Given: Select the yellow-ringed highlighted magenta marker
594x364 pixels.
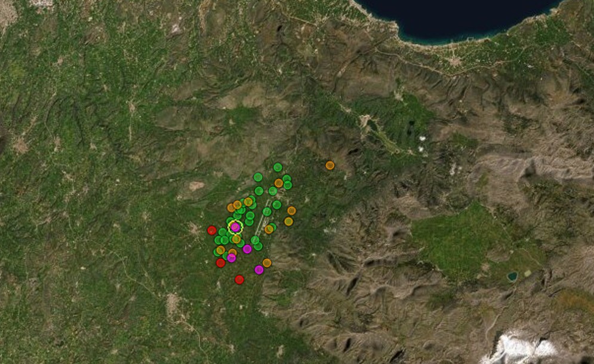Looking at the screenshot, I should [x=235, y=227].
